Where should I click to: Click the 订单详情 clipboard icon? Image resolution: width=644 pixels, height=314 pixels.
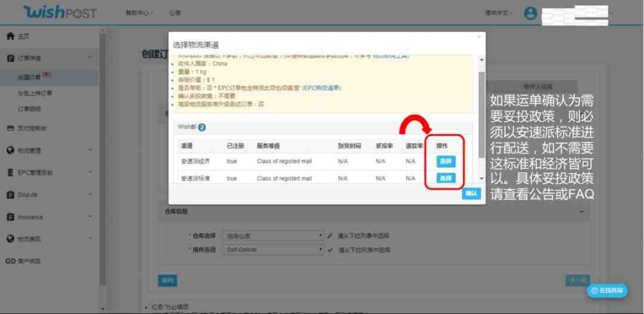point(10,58)
